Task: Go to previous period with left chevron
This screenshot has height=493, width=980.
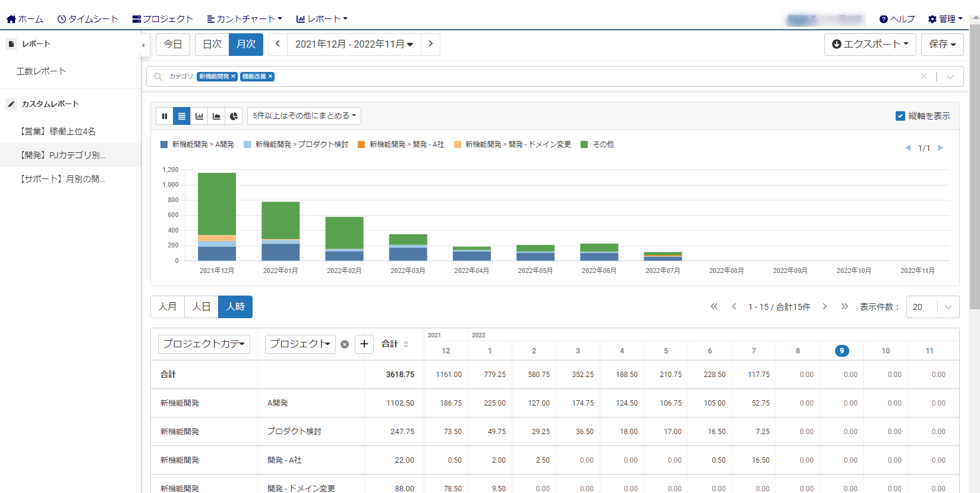Action: (278, 44)
